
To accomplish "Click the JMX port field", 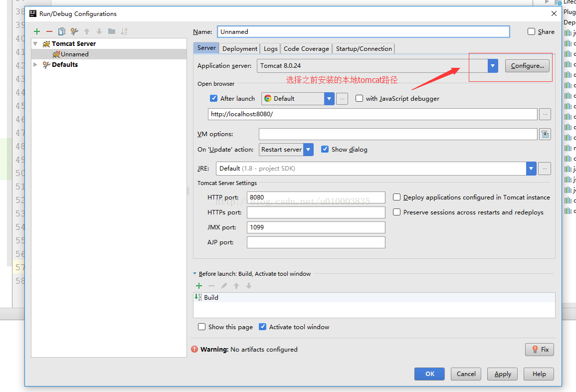I will (x=316, y=227).
